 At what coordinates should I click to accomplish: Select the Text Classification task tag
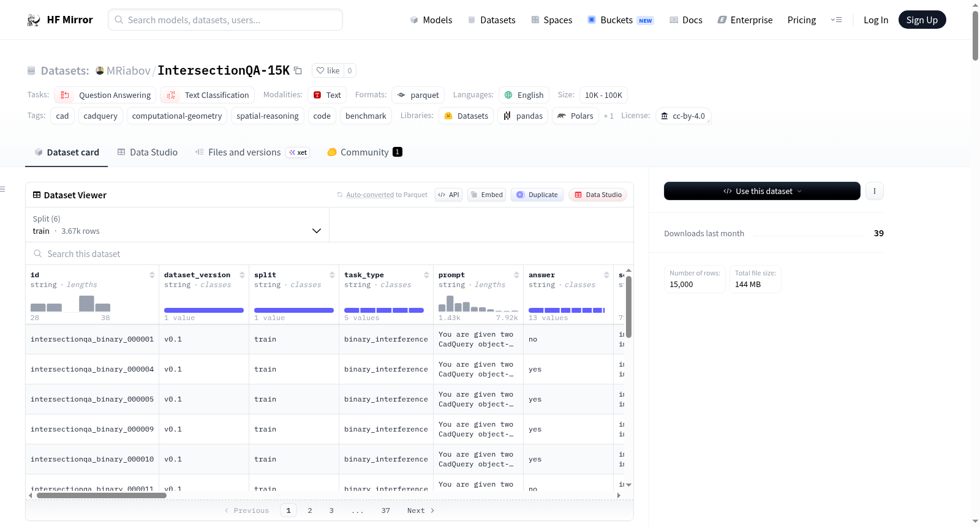pyautogui.click(x=208, y=95)
